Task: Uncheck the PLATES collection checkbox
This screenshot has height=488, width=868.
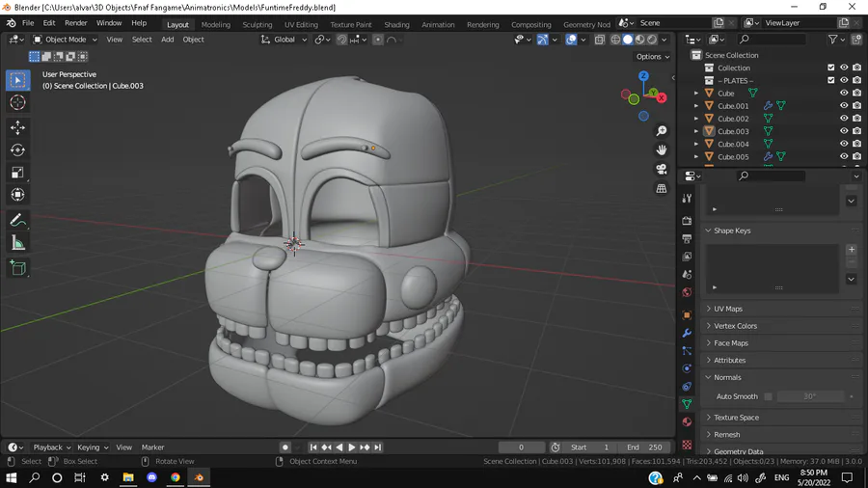Action: 831,80
